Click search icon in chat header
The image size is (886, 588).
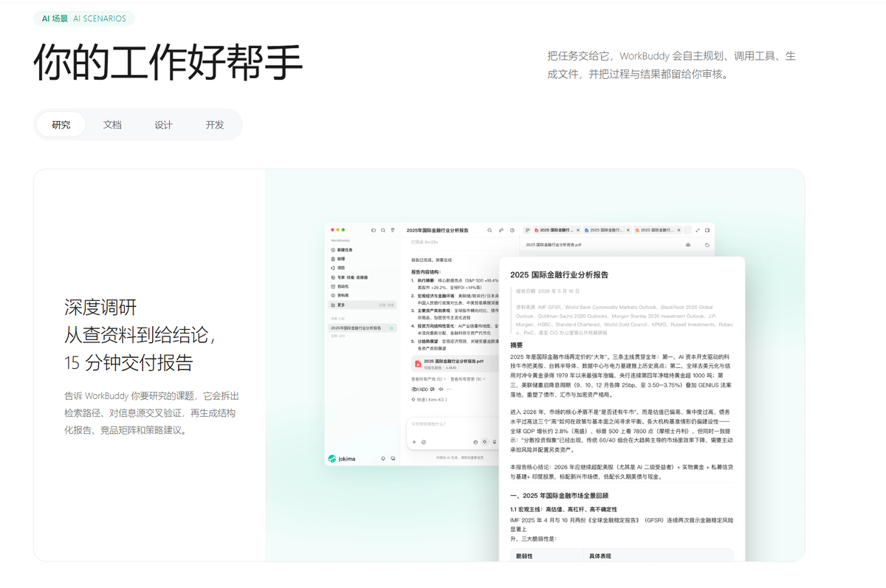tap(490, 230)
